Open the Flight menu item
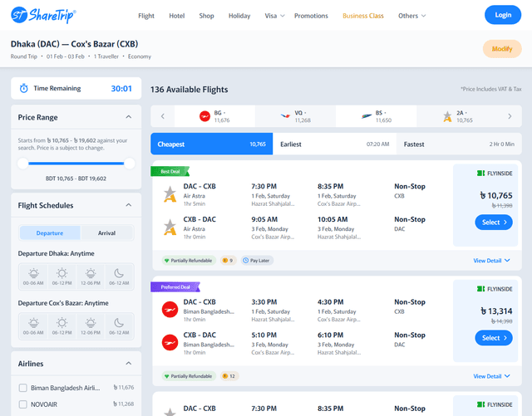Viewport: 532px width, 416px height. point(146,16)
